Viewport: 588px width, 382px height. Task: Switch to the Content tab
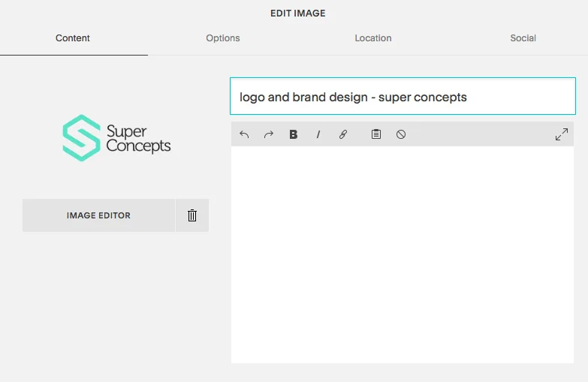[x=73, y=38]
